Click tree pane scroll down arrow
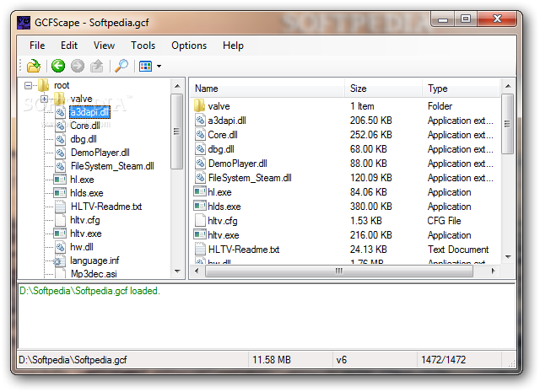 click(x=177, y=271)
